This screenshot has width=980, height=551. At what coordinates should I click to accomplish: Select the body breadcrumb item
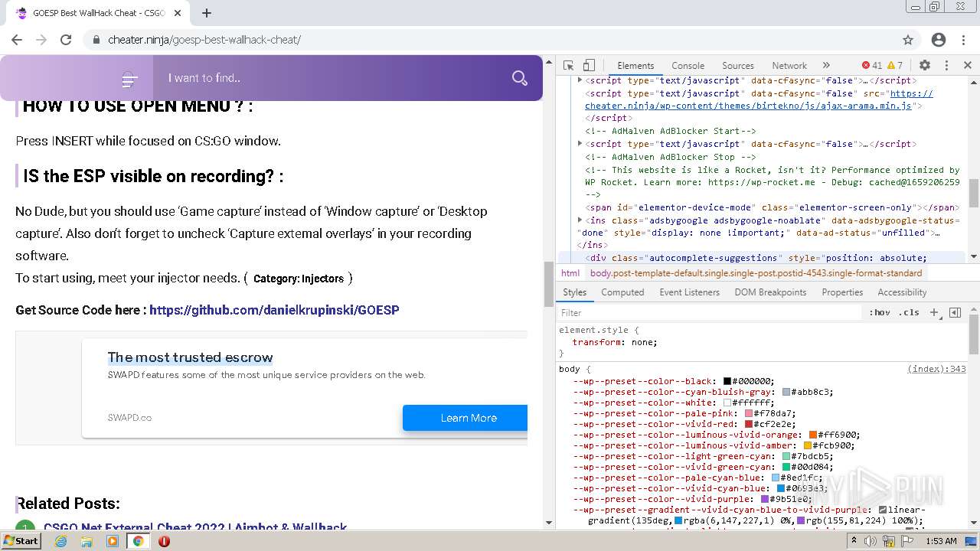click(756, 272)
